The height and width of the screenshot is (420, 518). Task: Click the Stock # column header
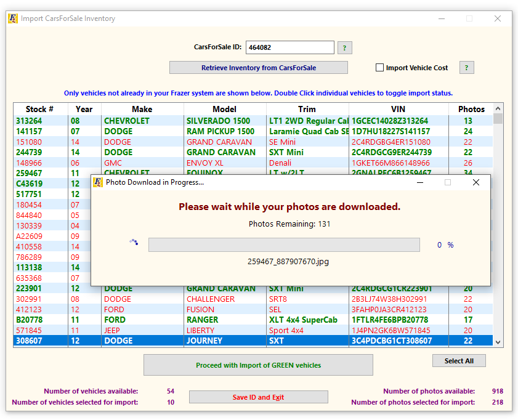[39, 109]
